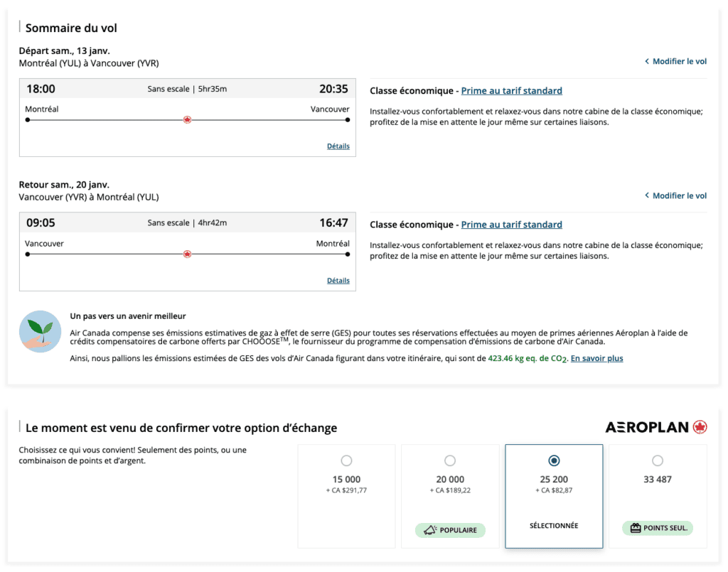Choose the 33 487 points-only radio option
This screenshot has height=572, width=728.
tap(658, 460)
